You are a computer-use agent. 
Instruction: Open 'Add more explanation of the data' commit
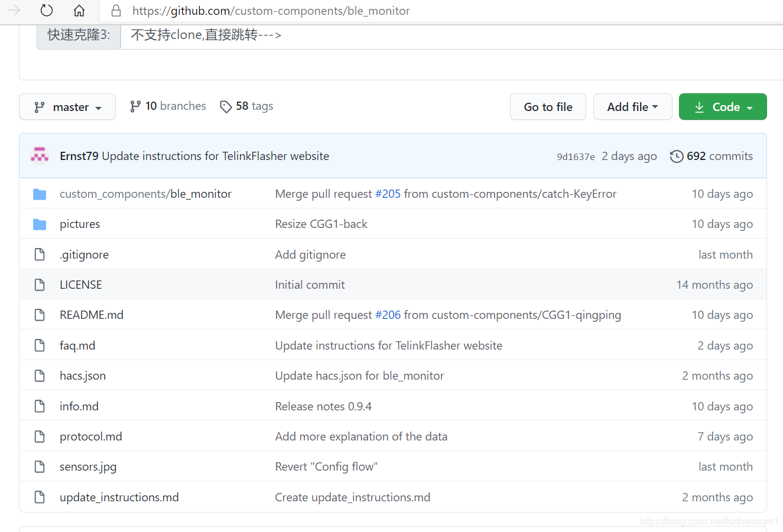[361, 436]
